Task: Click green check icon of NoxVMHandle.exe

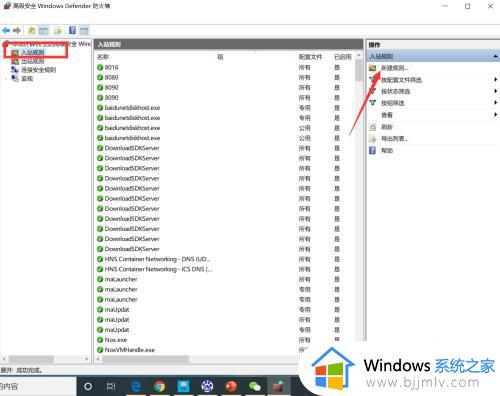Action: (x=100, y=350)
